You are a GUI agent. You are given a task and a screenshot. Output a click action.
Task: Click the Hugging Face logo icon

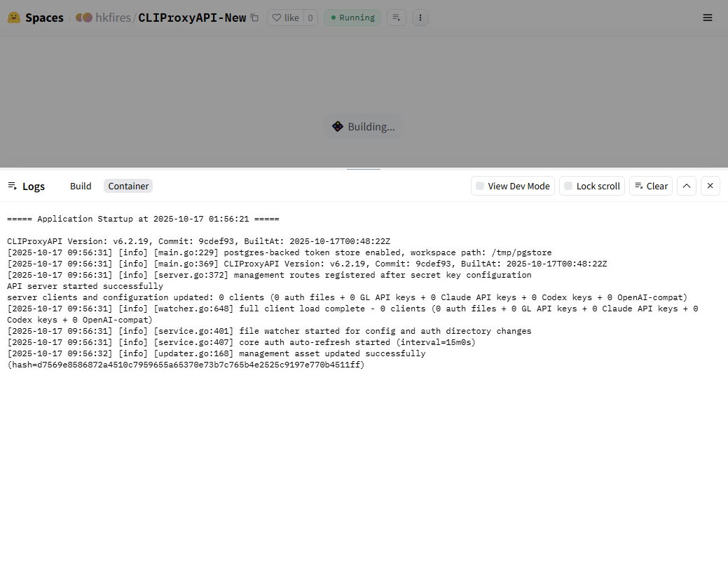pyautogui.click(x=14, y=18)
